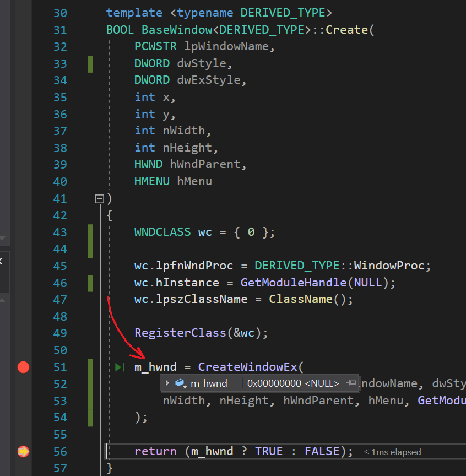The image size is (466, 476).
Task: Click 'lpszClassName' on line 47
Action: (x=202, y=299)
